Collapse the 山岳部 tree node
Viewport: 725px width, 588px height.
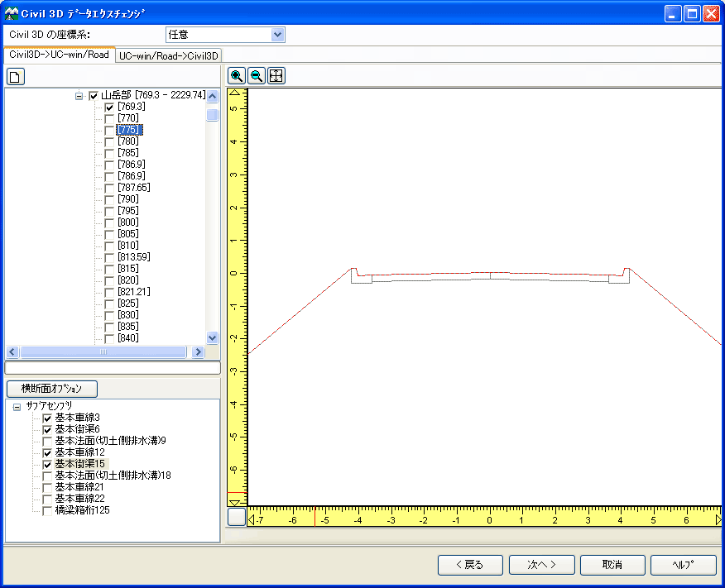79,96
